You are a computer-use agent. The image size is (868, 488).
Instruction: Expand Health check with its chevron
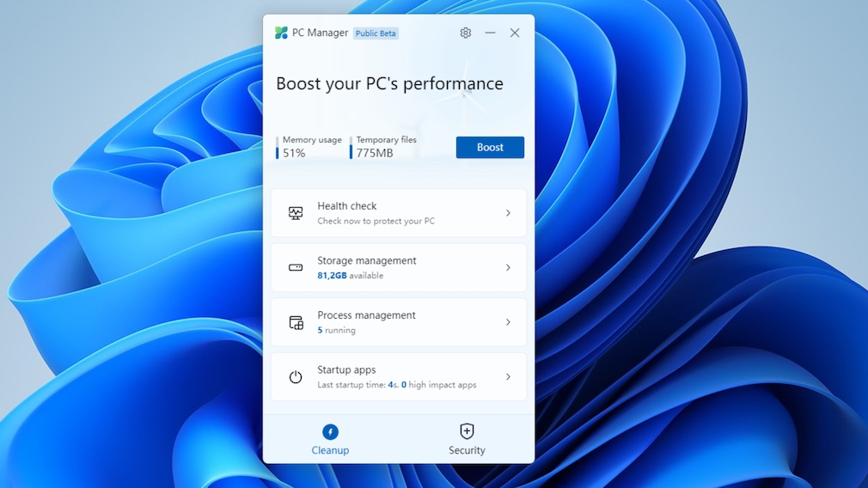coord(508,213)
